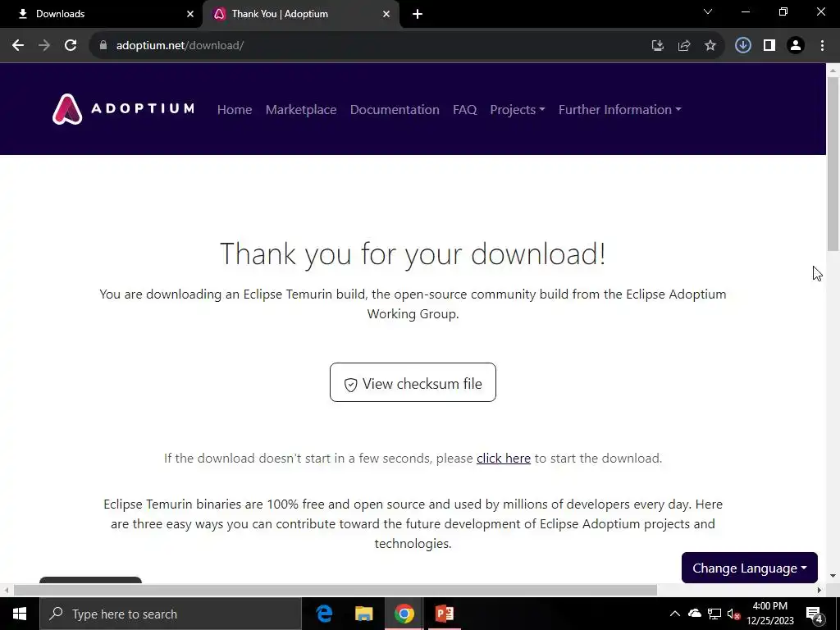Open the FAQ page link
Screen dimensions: 840x630
(464, 110)
